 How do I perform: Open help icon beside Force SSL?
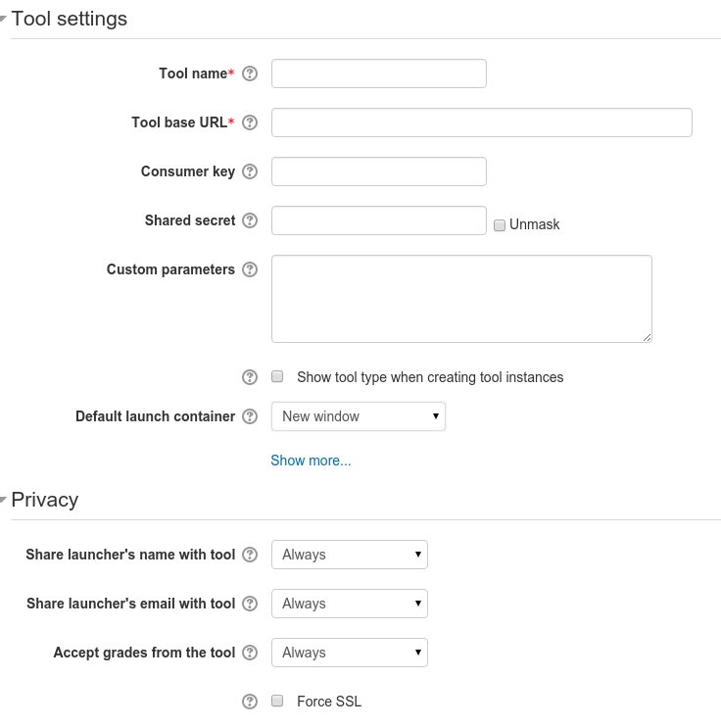[x=250, y=702]
